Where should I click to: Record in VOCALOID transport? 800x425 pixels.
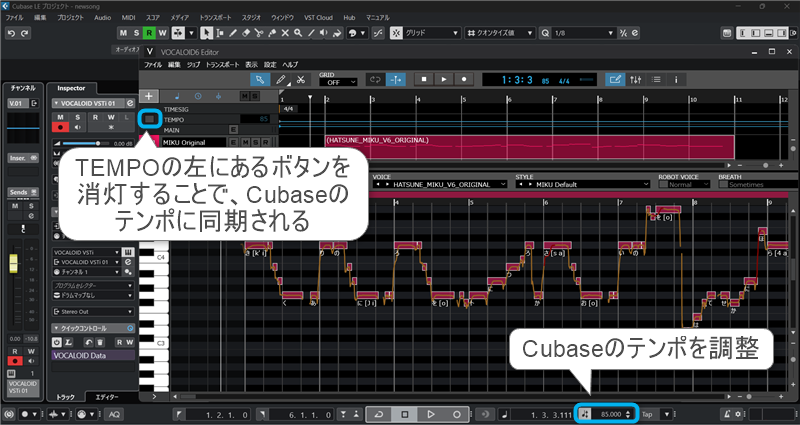tap(463, 80)
